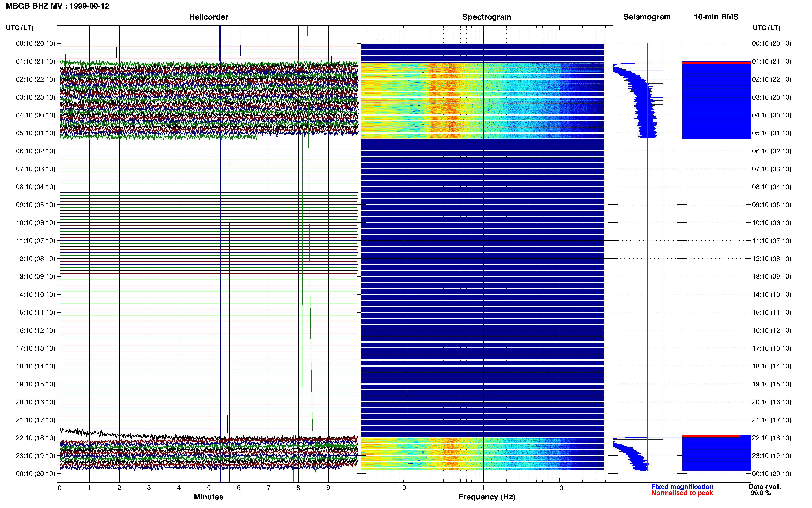This screenshot has height=508, width=812.
Task: Click the right time label 13:10 (09:10)
Action: pos(772,277)
